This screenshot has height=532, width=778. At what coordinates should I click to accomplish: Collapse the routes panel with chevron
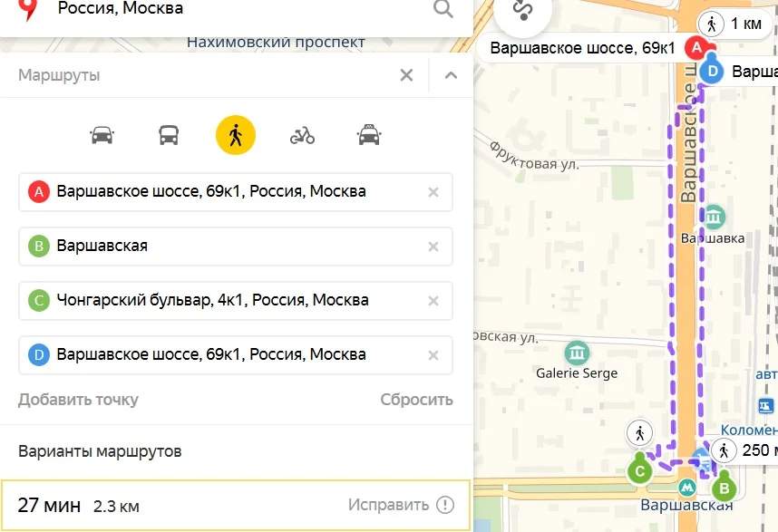[x=451, y=75]
